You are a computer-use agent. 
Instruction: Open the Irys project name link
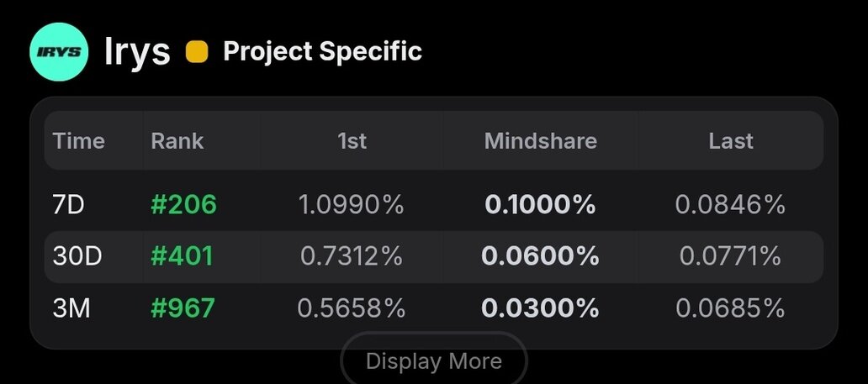pos(136,52)
